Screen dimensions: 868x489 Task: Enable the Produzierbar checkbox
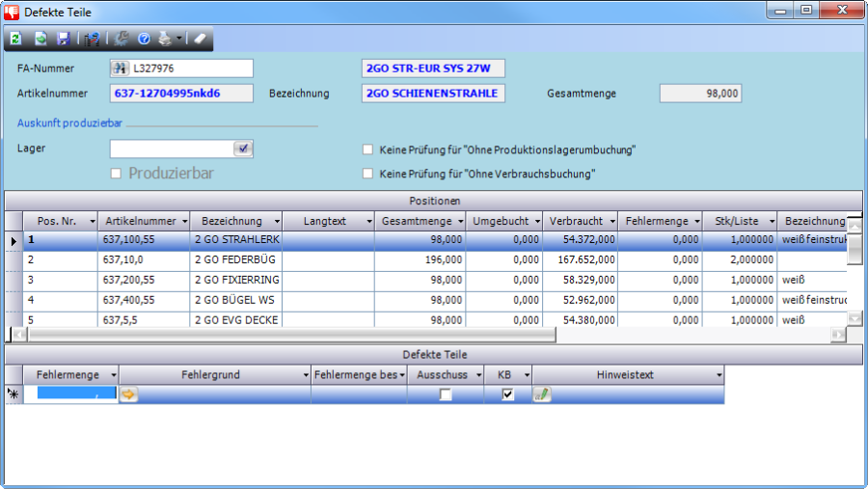pyautogui.click(x=117, y=174)
